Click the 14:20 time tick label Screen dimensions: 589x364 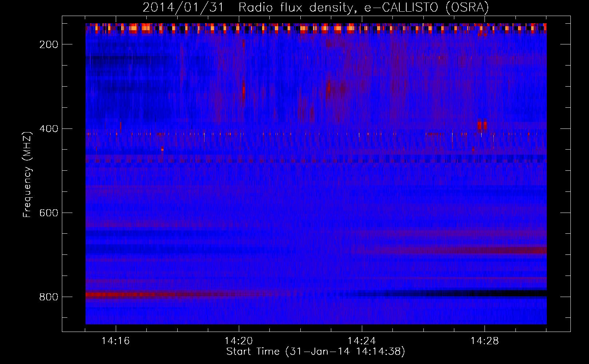point(238,341)
